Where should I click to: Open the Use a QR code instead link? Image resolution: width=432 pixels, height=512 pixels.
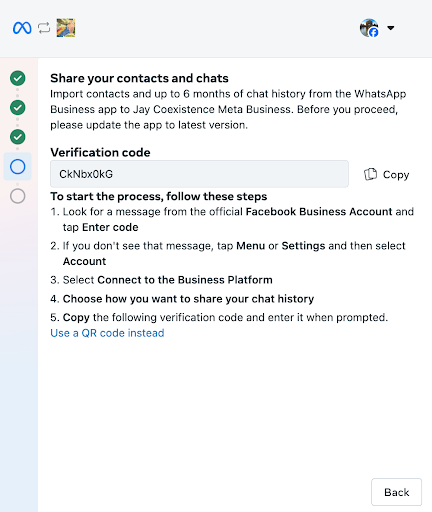[x=107, y=333]
